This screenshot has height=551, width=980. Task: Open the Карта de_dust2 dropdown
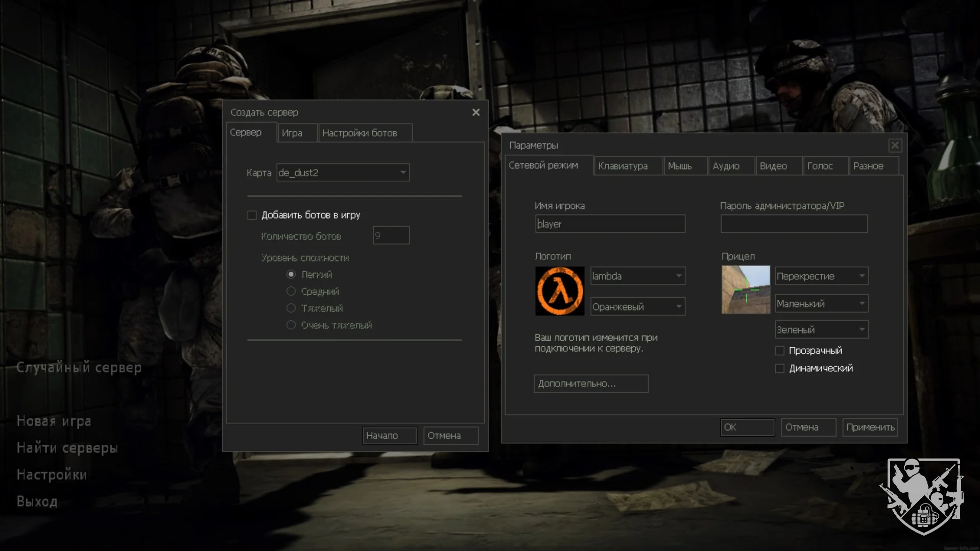tap(343, 173)
